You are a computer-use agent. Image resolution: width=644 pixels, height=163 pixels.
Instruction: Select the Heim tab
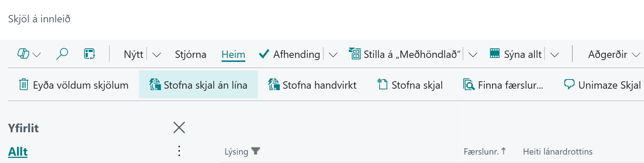(x=233, y=55)
